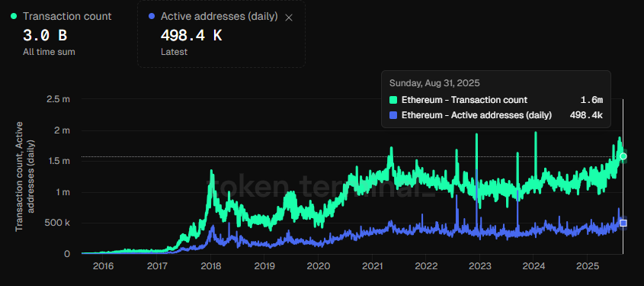Viewport: 644px width, 286px height.
Task: Select the Transaction count metric card
Action: point(61,34)
